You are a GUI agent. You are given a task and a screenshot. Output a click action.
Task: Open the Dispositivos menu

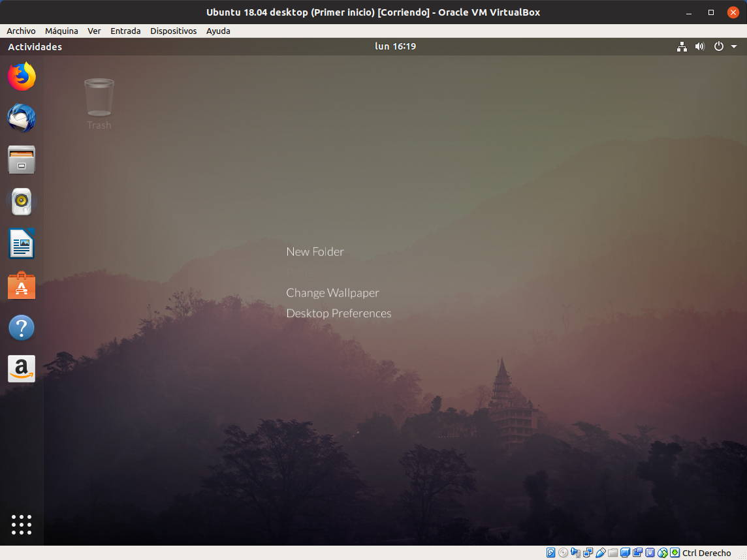tap(173, 31)
